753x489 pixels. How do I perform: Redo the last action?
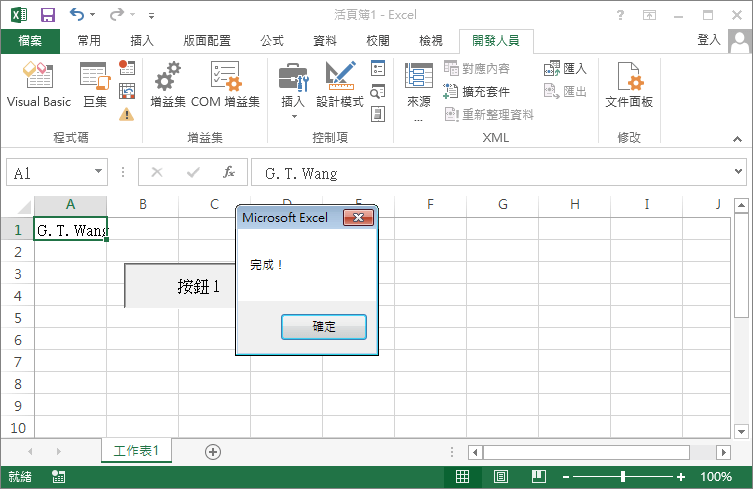click(x=116, y=15)
